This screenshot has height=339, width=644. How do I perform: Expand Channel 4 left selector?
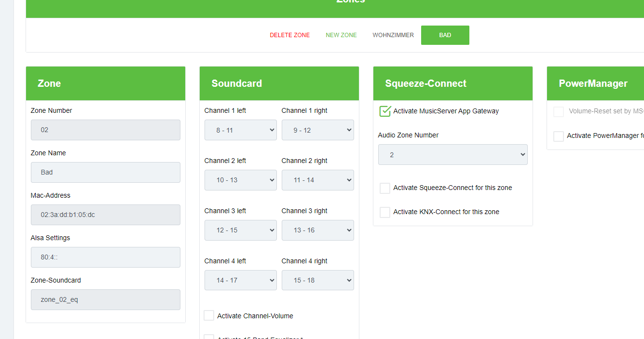(240, 281)
